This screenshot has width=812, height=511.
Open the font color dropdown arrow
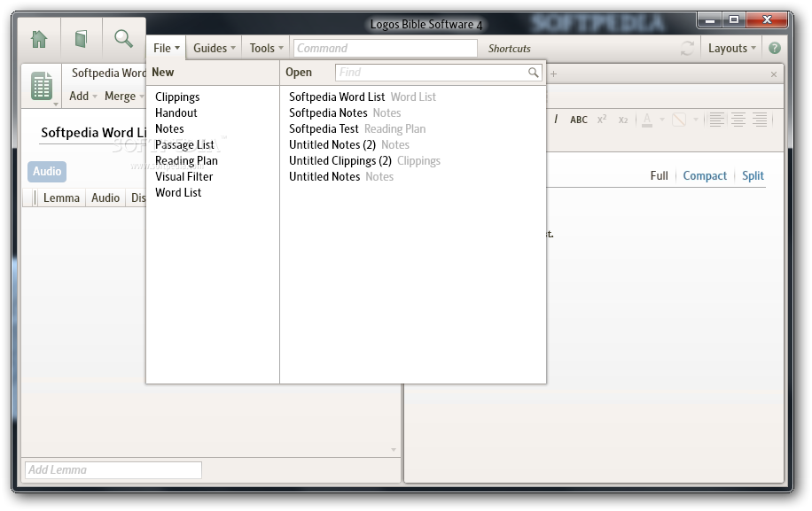(662, 120)
